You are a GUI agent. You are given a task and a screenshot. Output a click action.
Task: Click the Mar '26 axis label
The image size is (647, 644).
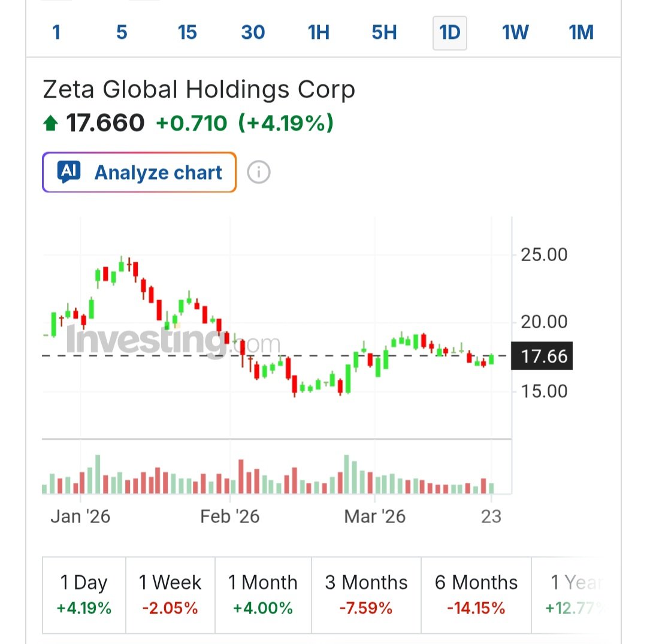(374, 516)
